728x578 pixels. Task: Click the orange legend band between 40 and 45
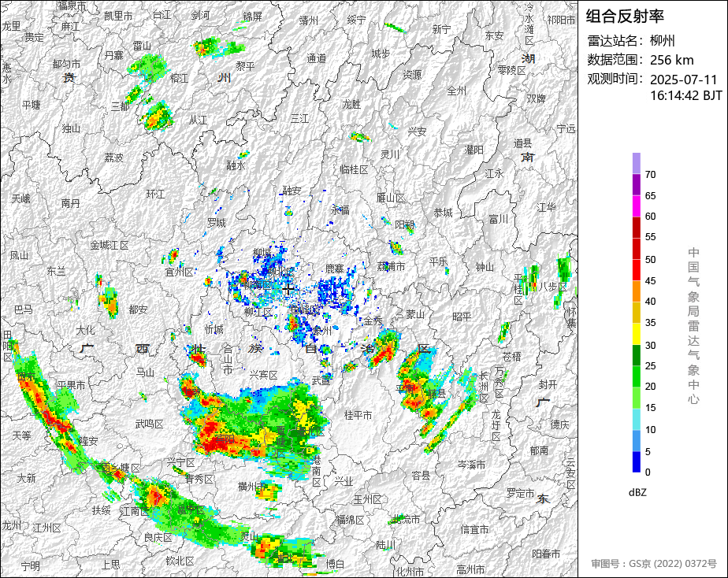(x=636, y=291)
